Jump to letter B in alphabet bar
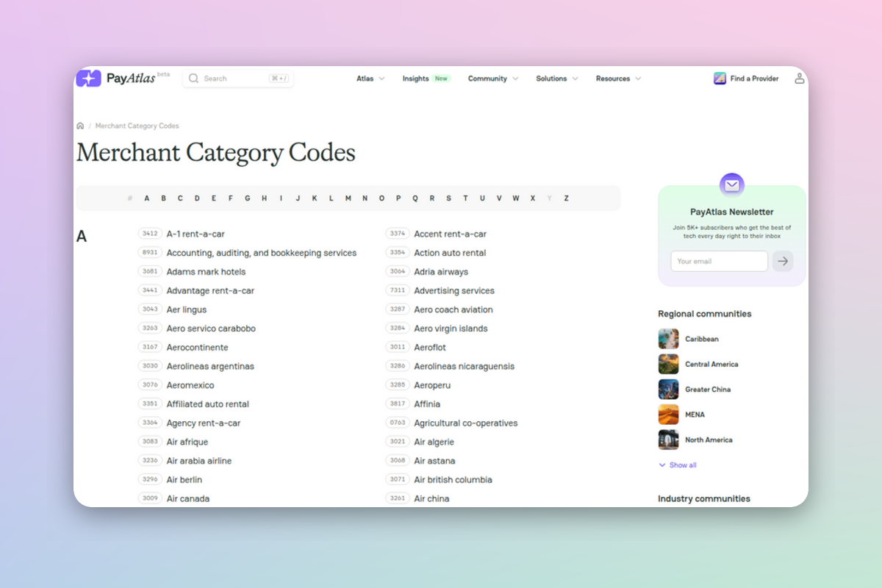The image size is (882, 588). [x=163, y=198]
